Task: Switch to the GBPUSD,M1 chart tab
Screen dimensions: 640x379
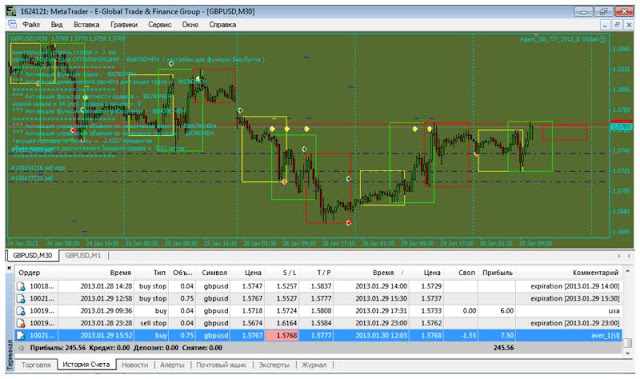Action: pos(83,255)
